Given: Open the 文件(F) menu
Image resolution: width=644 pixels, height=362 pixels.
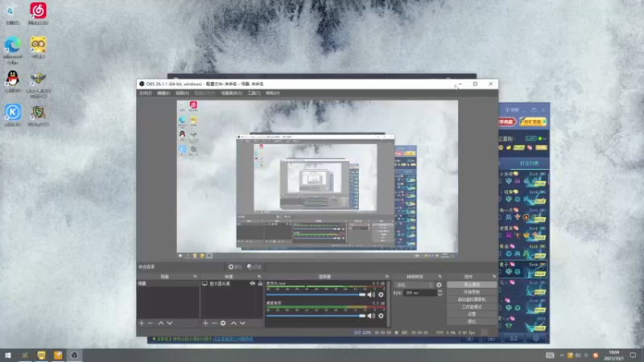Looking at the screenshot, I should [x=146, y=93].
